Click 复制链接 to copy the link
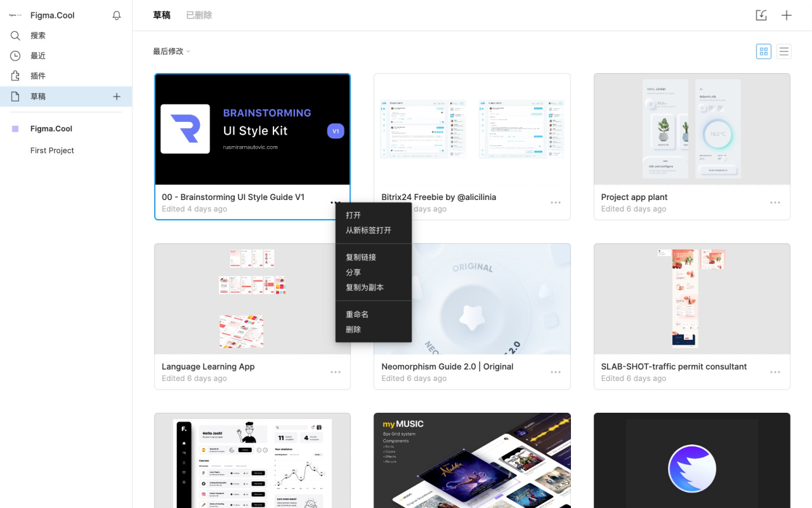The height and width of the screenshot is (508, 812). [362, 257]
